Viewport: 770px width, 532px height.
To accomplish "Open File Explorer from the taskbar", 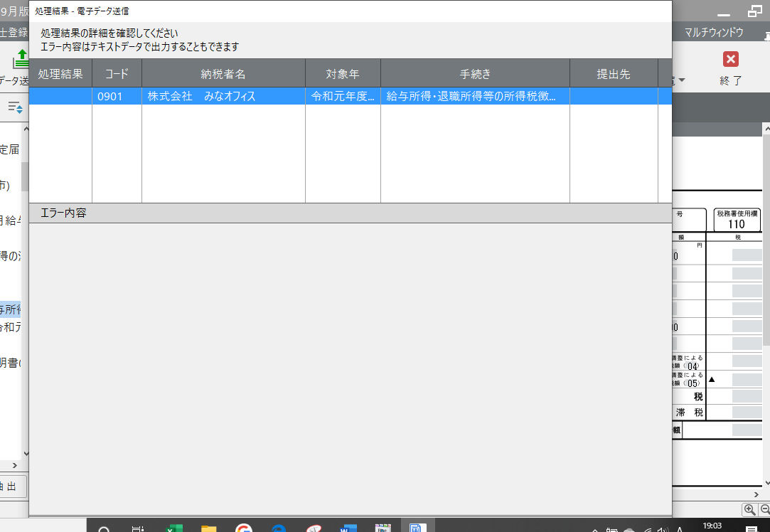I will click(208, 528).
